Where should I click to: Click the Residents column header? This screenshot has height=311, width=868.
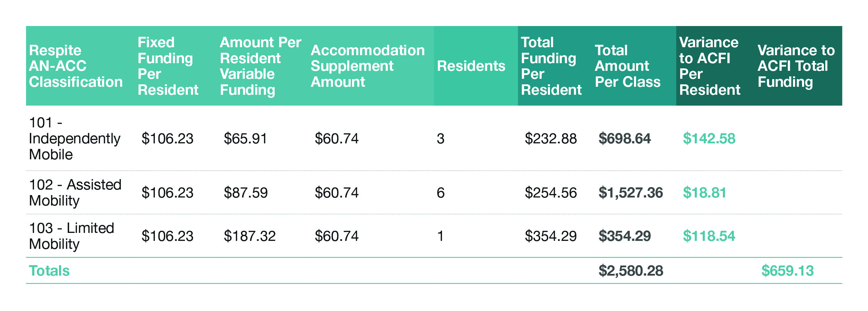(471, 66)
